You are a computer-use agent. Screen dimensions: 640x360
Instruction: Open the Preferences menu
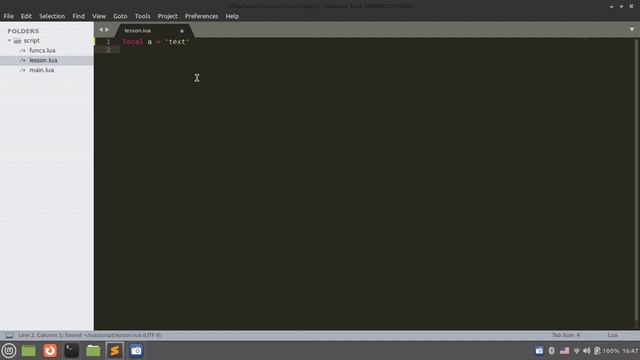(201, 16)
